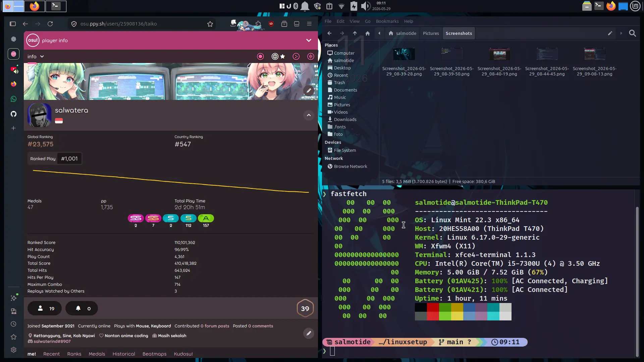
Task: Switch to Historical profile tab
Action: coord(124,354)
